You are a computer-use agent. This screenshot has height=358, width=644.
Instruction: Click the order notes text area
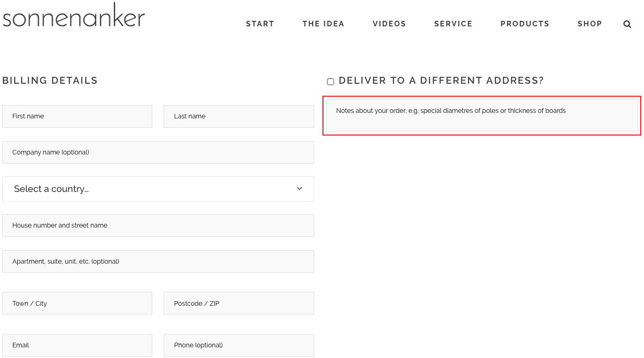click(482, 116)
